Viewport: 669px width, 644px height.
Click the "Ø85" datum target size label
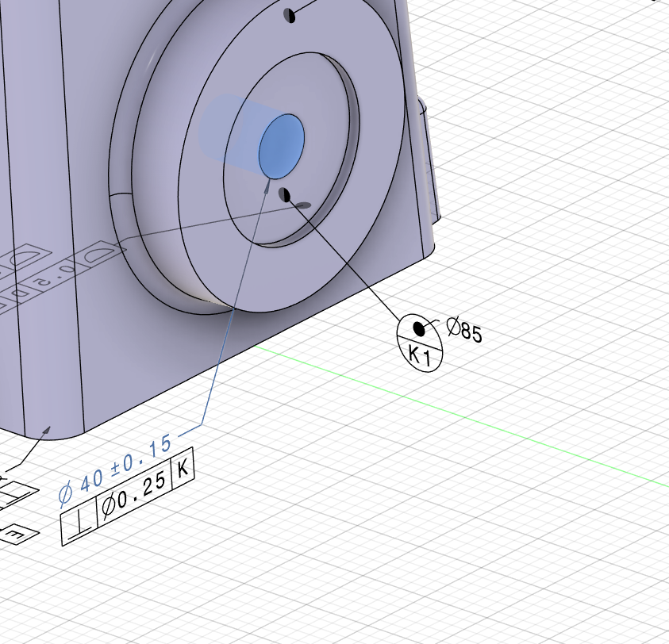click(x=464, y=330)
